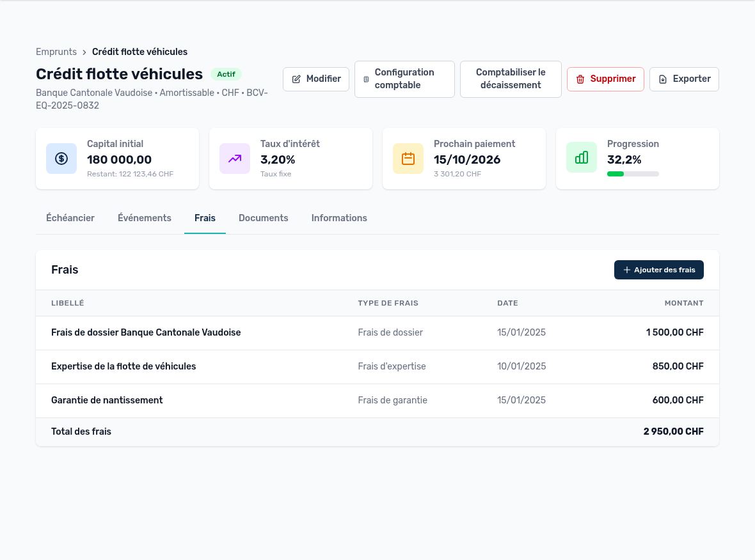Click the Total des frais label
The height and width of the screenshot is (560, 755).
click(x=81, y=432)
